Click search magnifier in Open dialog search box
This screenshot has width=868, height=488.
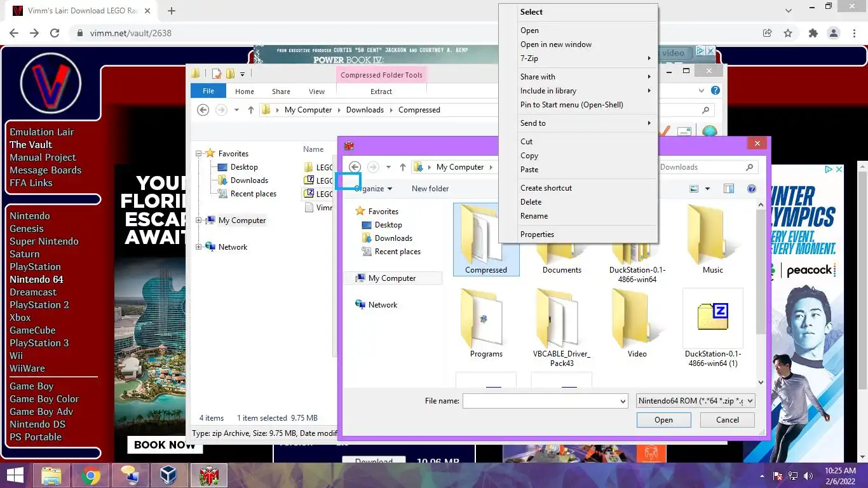(750, 167)
